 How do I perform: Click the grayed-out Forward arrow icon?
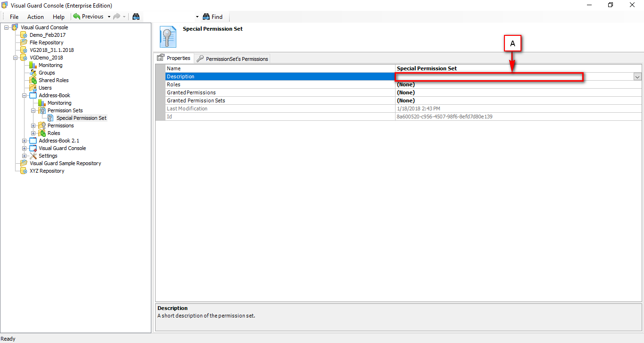click(x=116, y=17)
